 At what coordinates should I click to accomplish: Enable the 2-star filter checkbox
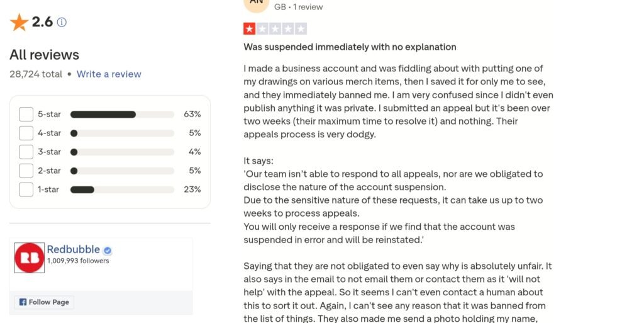pos(26,171)
